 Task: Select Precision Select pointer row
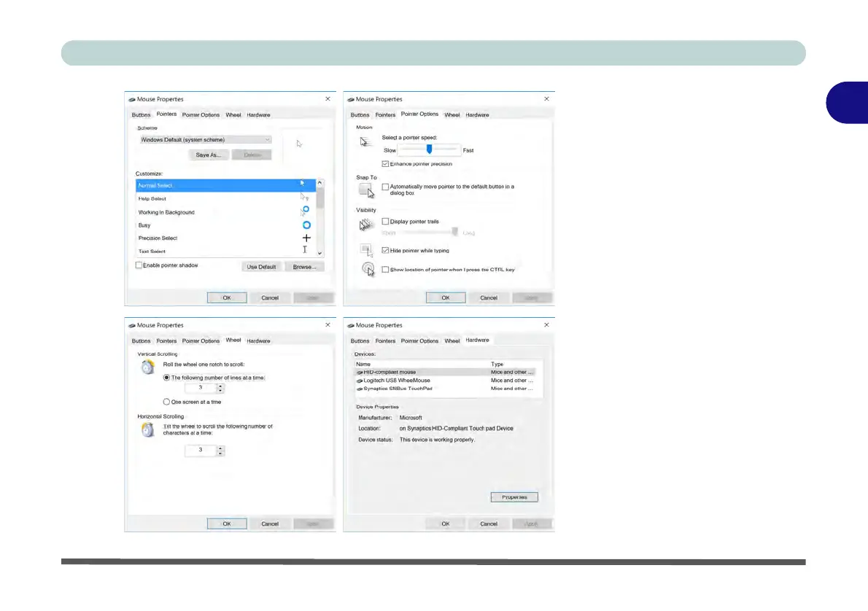coord(226,238)
